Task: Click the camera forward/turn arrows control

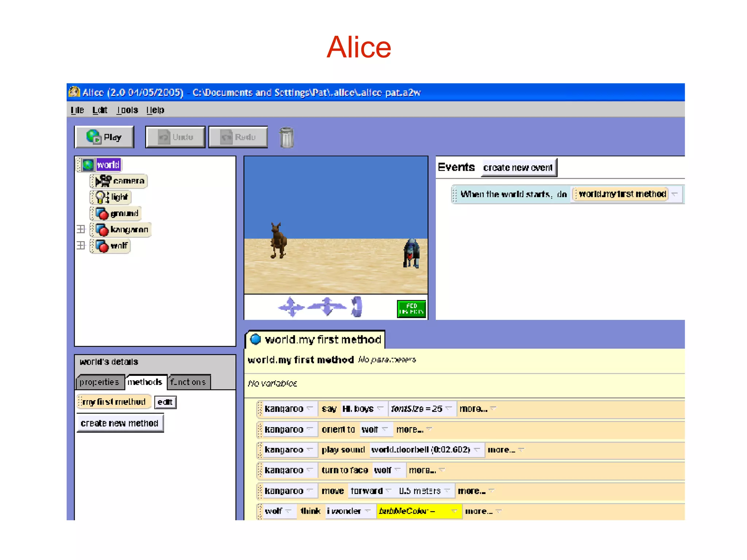Action: (327, 306)
